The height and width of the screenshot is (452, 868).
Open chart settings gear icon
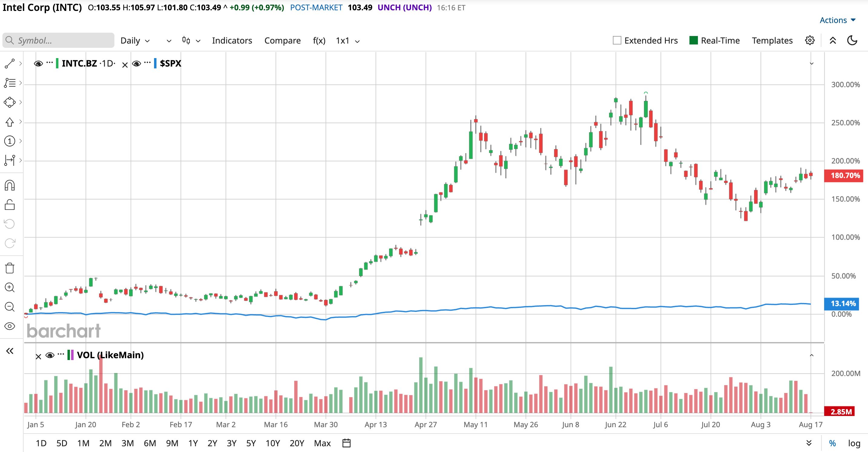[x=810, y=41]
